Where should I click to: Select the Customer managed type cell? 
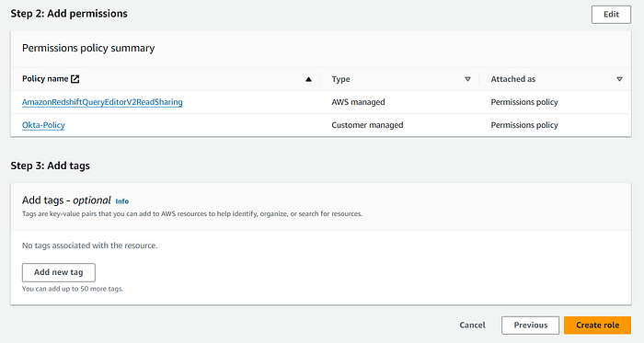[x=367, y=125]
